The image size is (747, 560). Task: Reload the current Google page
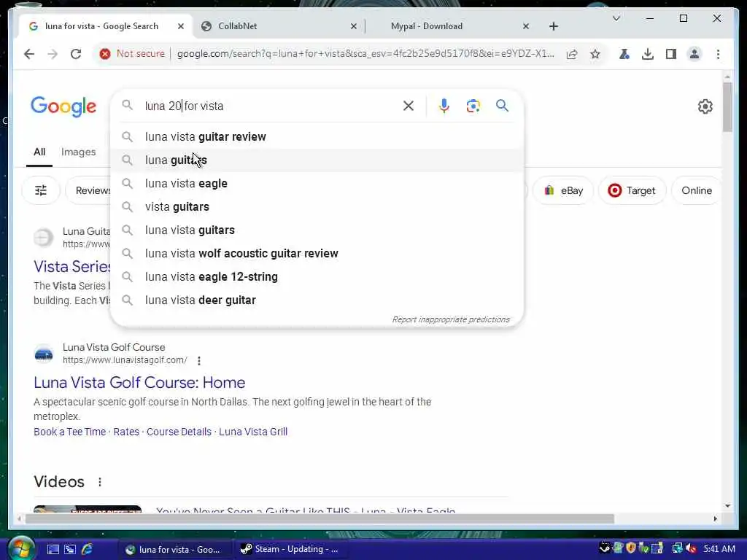(x=76, y=54)
